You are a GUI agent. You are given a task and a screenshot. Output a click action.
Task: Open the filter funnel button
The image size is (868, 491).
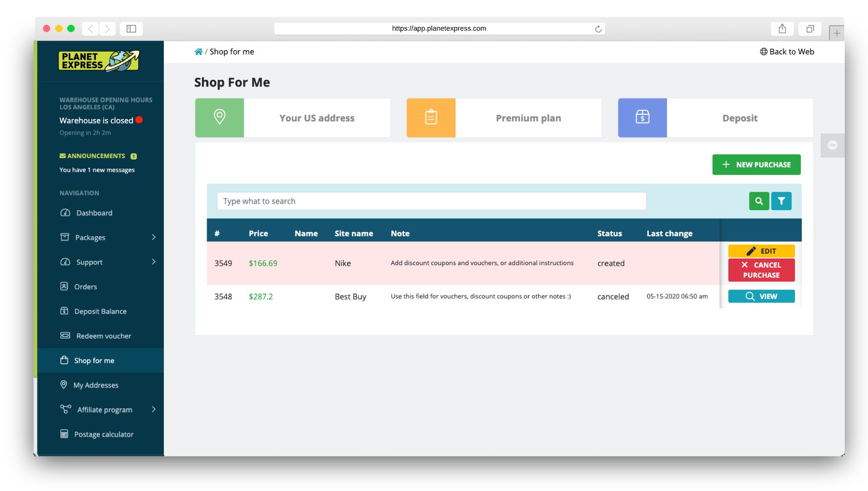[781, 201]
